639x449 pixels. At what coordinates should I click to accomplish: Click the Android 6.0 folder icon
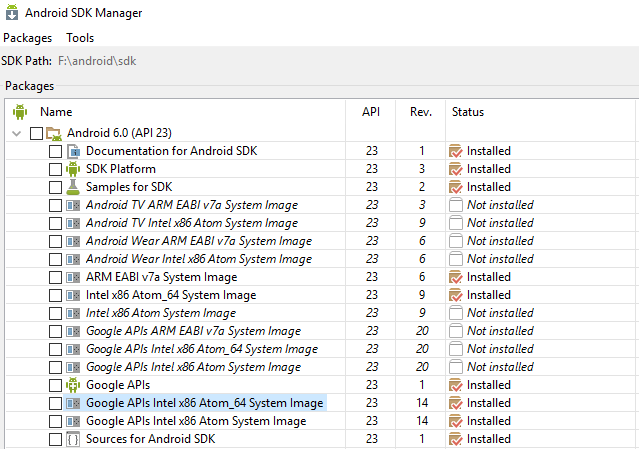pos(55,133)
